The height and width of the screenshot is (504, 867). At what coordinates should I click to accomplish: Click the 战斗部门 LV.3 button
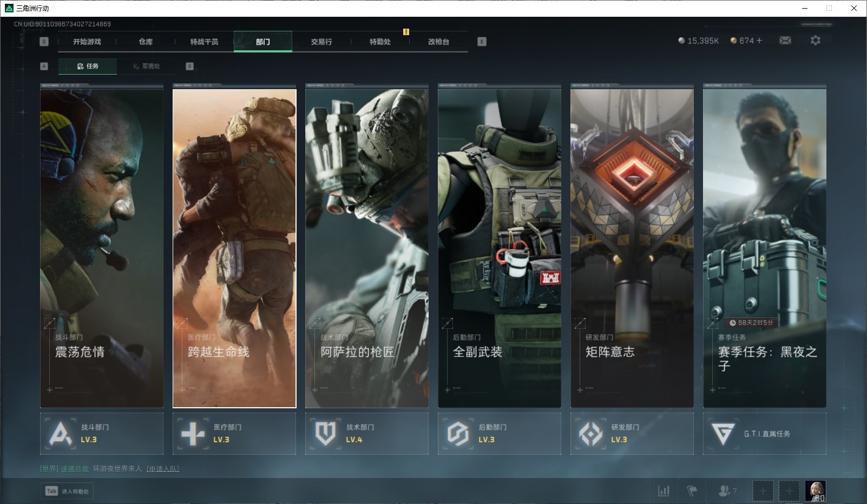(x=102, y=434)
